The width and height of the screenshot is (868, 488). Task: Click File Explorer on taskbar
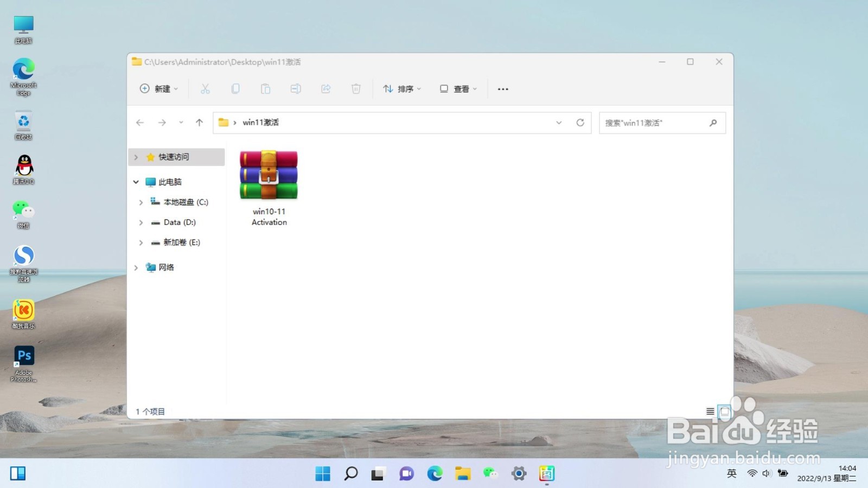463,474
